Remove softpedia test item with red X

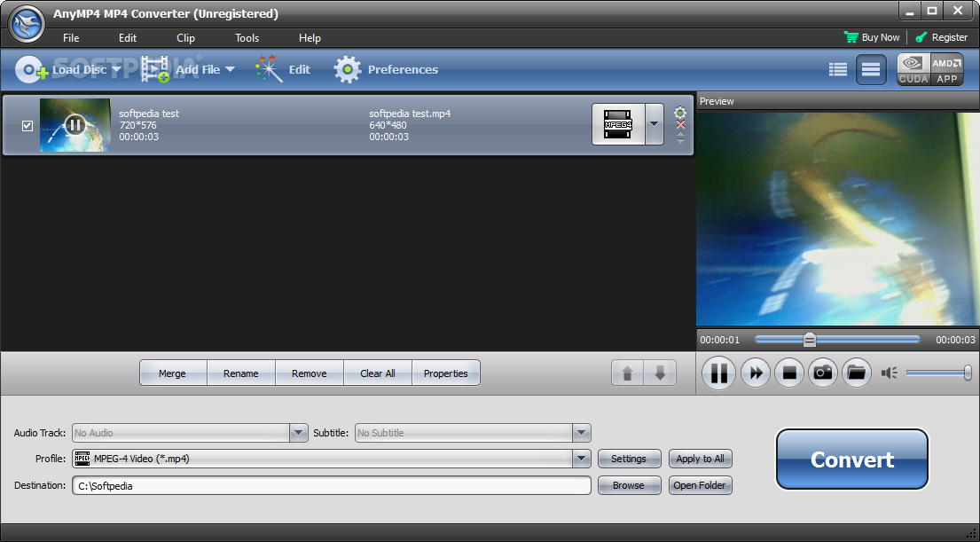(680, 125)
